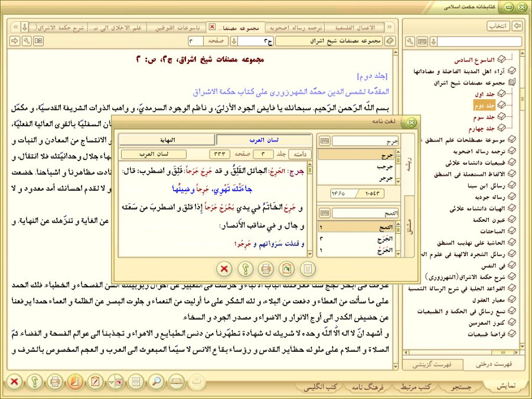Screen dimensions: 532x399
Task: Print the dictionary entry from لغت نامه dialog
Action: coord(266,269)
